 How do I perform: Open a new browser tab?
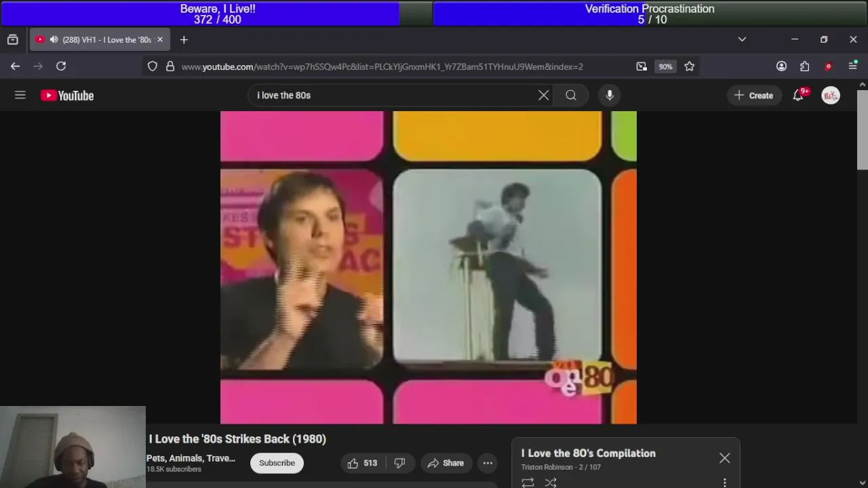tap(184, 40)
